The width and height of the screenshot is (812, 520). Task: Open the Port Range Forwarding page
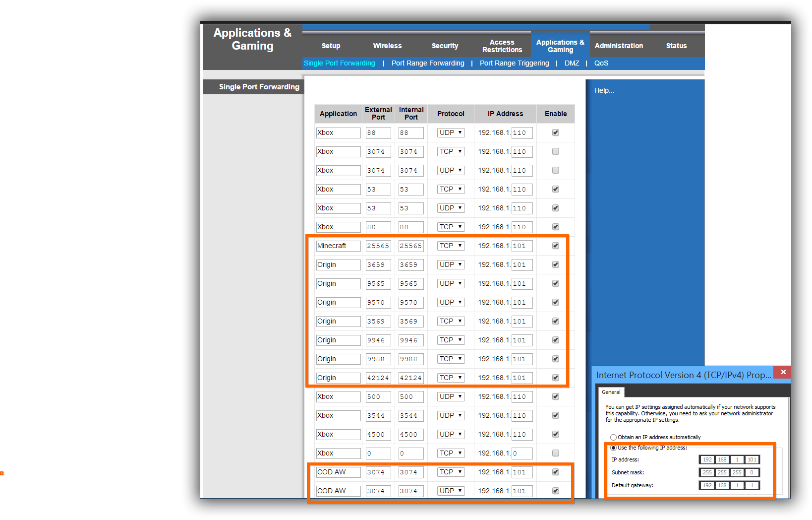[427, 63]
